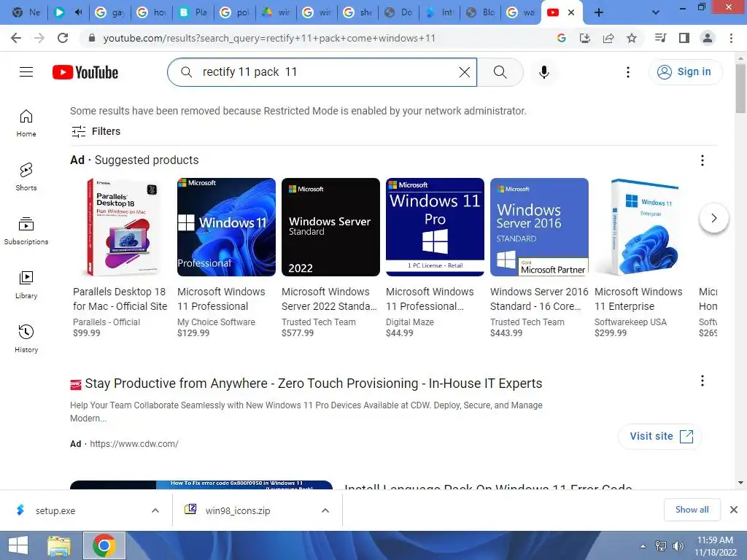Go to Home in sidebar

[x=26, y=123]
